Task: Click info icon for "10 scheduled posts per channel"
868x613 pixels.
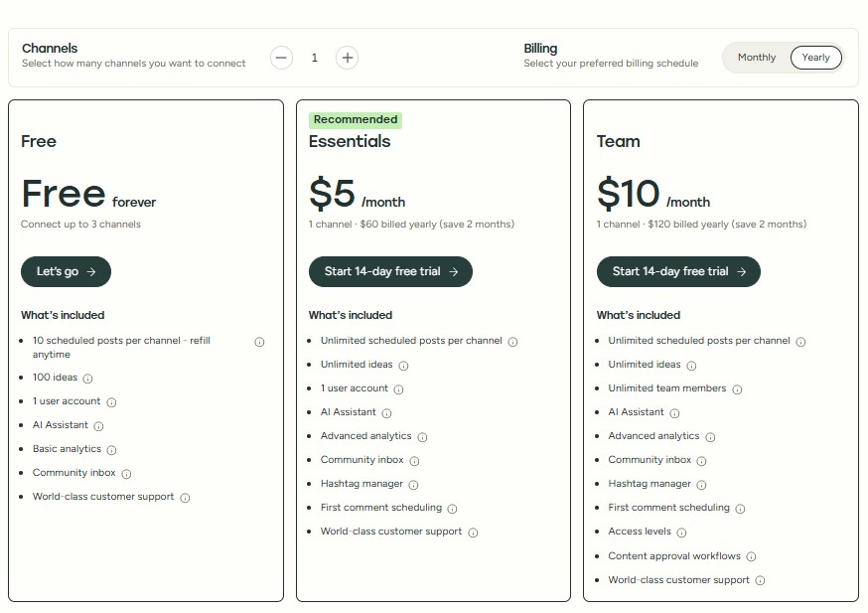Action: point(259,342)
